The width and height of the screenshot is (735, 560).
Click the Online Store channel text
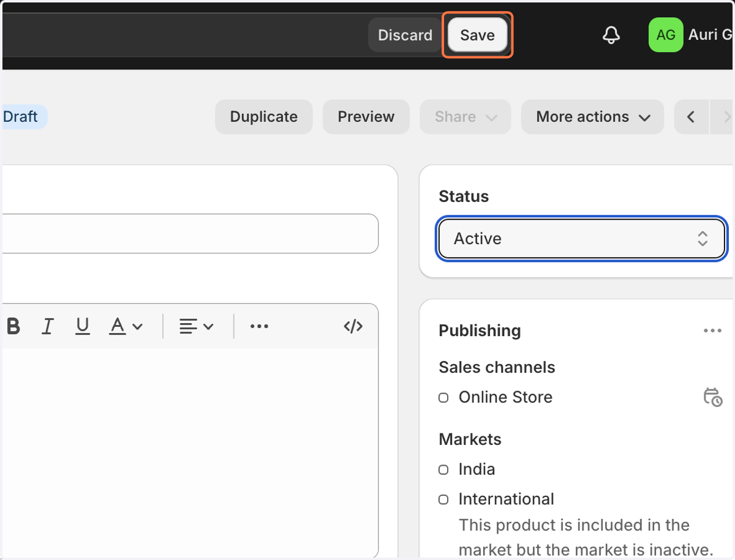(505, 397)
